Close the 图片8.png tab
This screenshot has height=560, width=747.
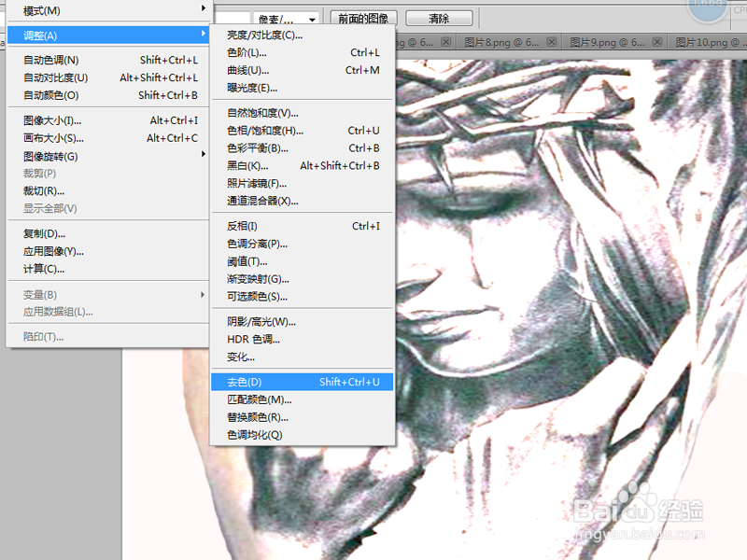[551, 42]
